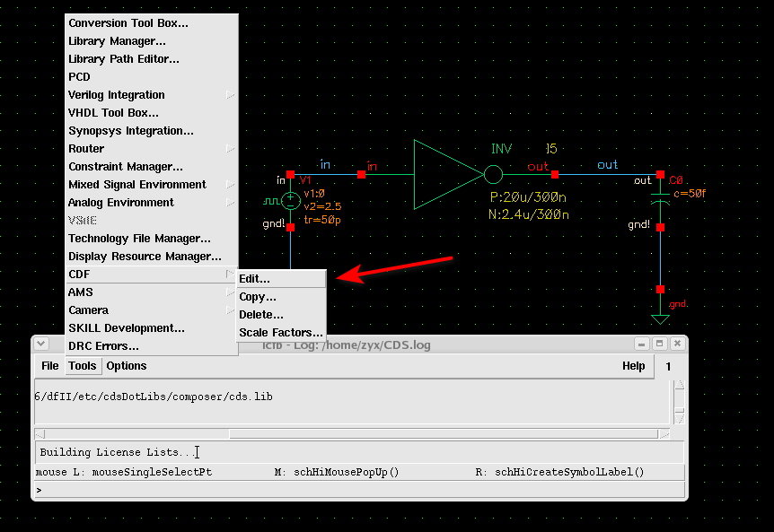Click the Help button in the log window
The width and height of the screenshot is (774, 532).
click(x=634, y=365)
